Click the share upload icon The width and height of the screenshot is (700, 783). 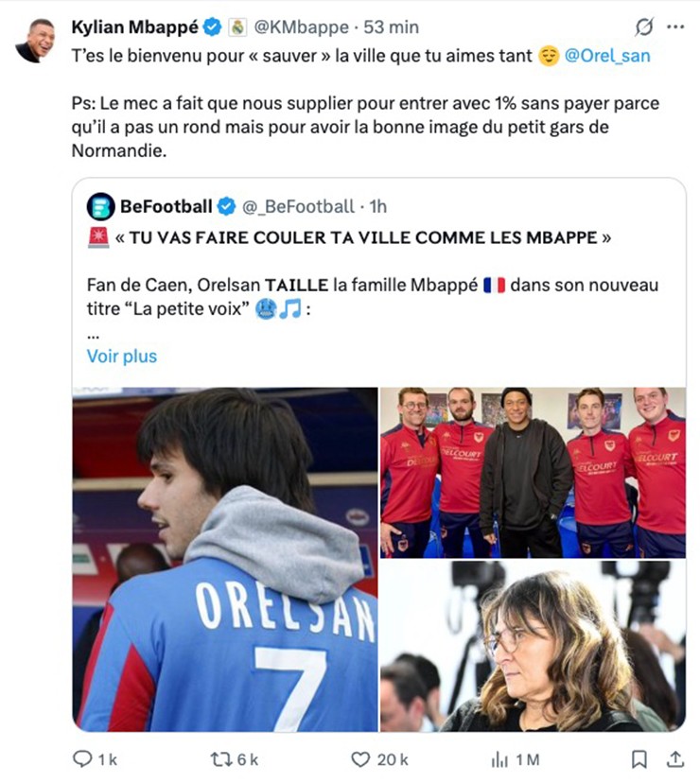pyautogui.click(x=675, y=759)
